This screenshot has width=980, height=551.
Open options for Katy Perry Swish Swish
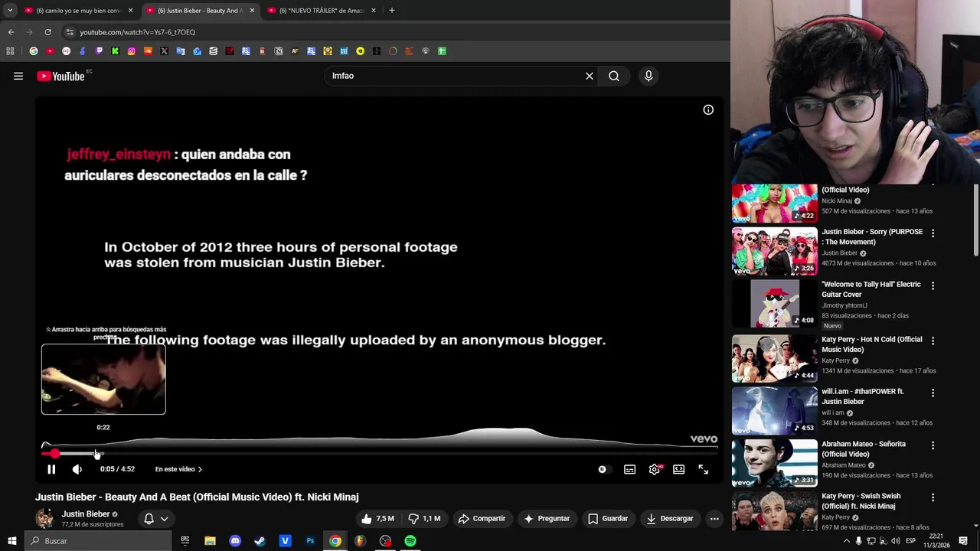pyautogui.click(x=933, y=497)
